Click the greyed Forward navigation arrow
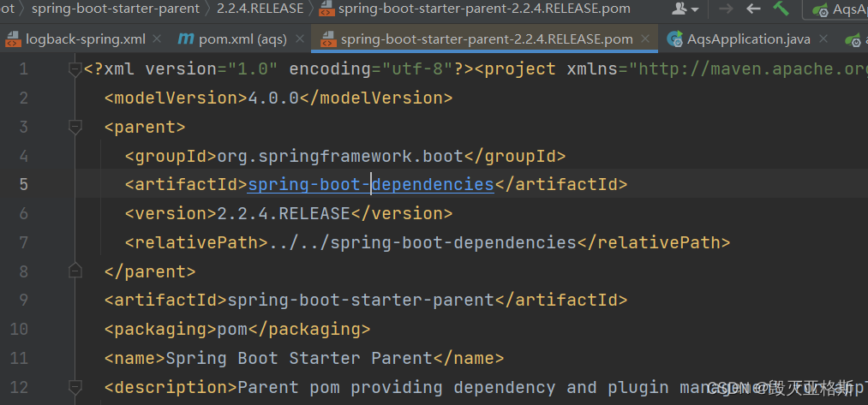This screenshot has height=405, width=868. pos(726,9)
